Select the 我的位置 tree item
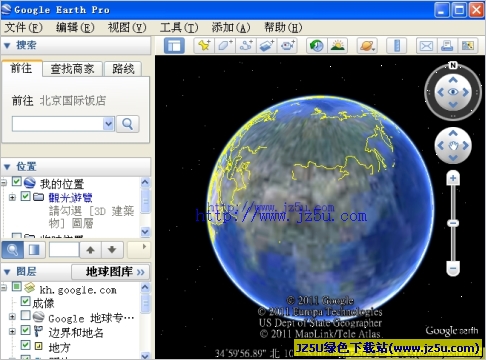Viewport: 486px width, 360px height. point(62,184)
